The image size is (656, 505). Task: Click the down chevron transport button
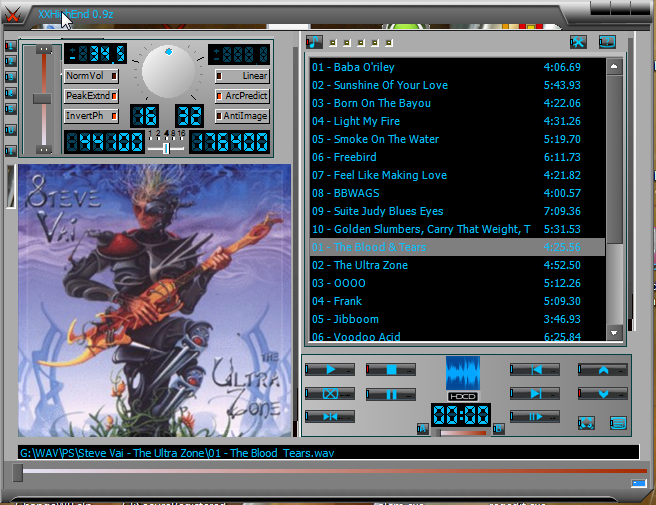tap(603, 394)
